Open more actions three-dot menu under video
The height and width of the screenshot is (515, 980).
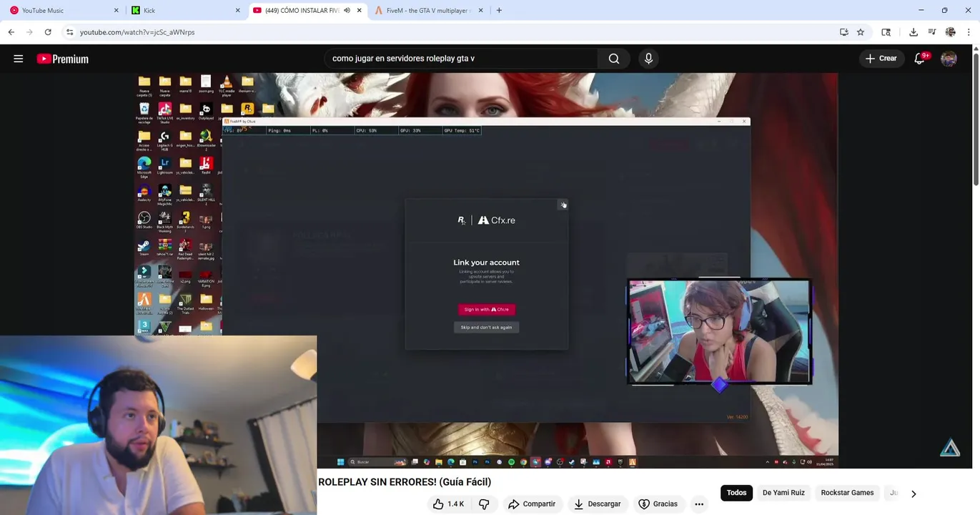699,504
